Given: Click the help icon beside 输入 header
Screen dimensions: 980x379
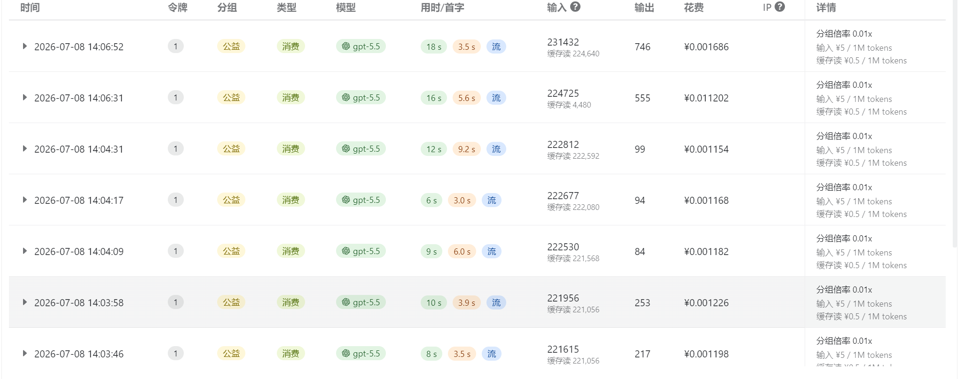Looking at the screenshot, I should click(x=575, y=7).
